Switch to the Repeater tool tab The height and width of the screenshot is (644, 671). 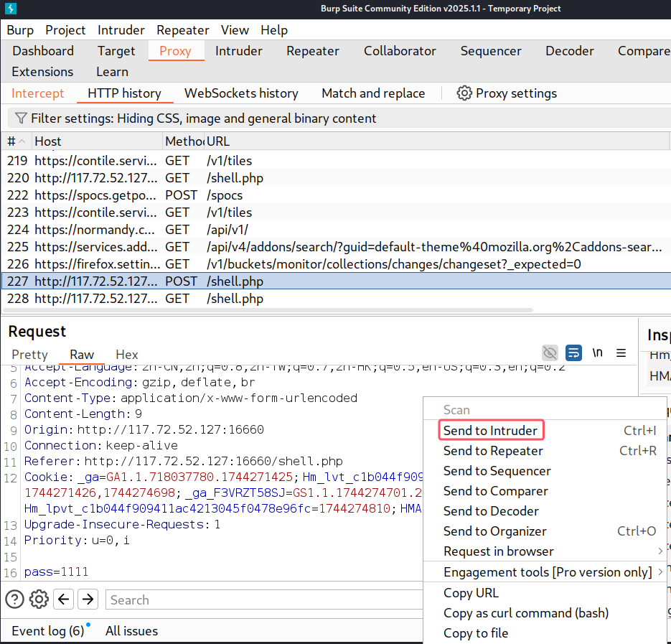[x=313, y=50]
